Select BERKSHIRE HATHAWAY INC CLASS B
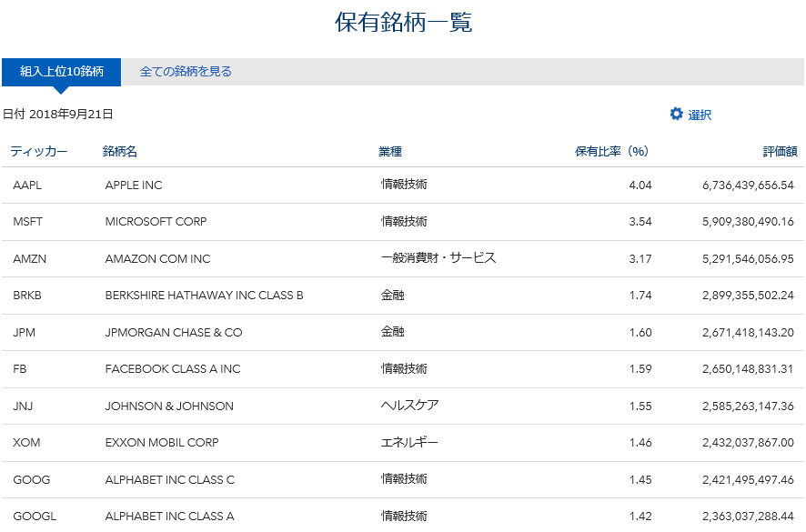Screen dimensions: 806x532 (204, 295)
